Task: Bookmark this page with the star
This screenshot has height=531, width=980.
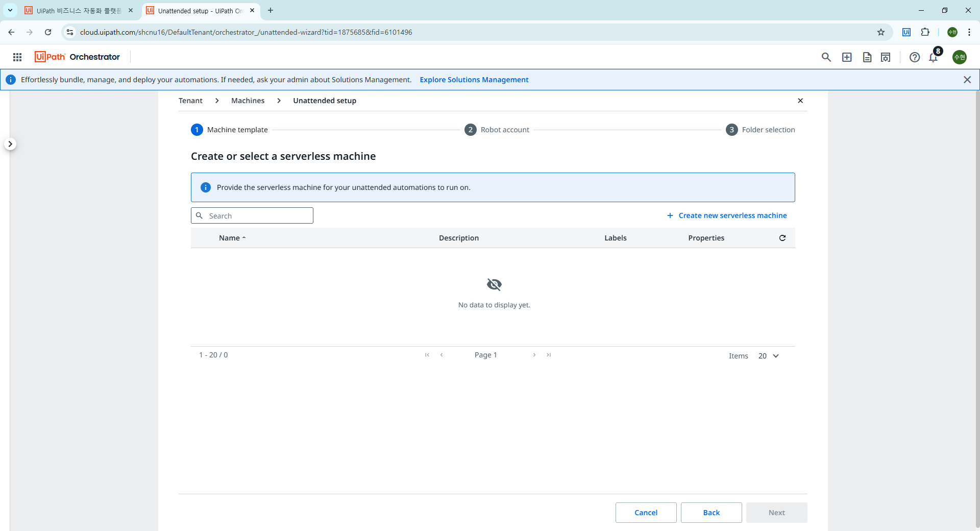Action: tap(881, 32)
